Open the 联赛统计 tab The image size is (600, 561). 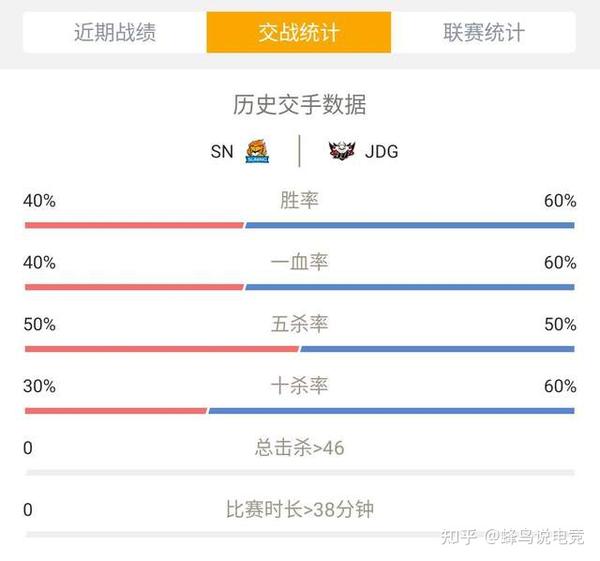(x=484, y=32)
